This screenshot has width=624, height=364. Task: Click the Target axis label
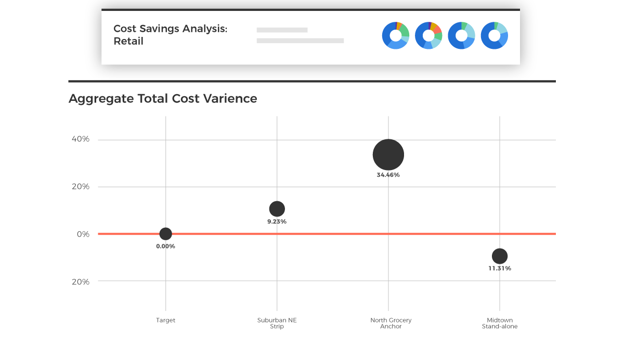pyautogui.click(x=165, y=320)
